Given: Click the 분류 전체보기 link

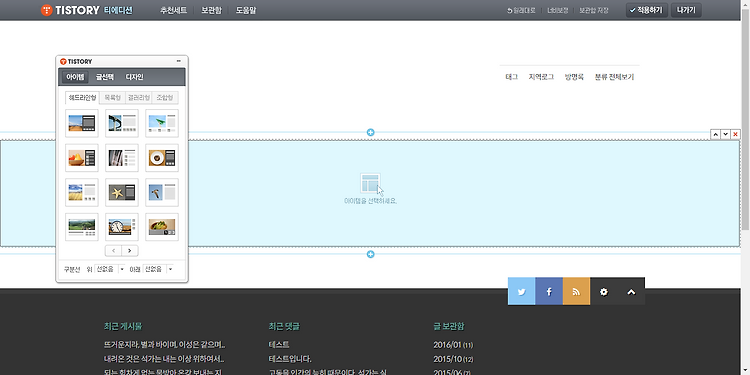Looking at the screenshot, I should (x=614, y=77).
